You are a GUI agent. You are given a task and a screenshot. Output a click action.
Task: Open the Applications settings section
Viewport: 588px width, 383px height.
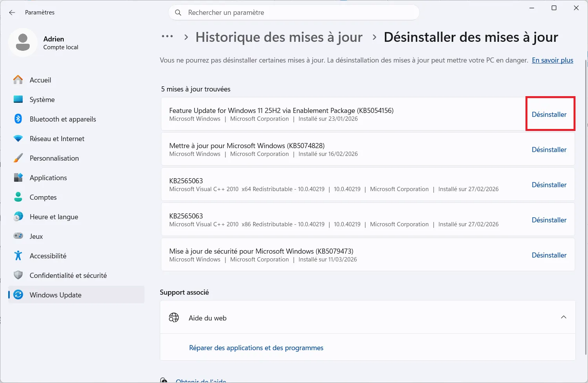coord(48,177)
